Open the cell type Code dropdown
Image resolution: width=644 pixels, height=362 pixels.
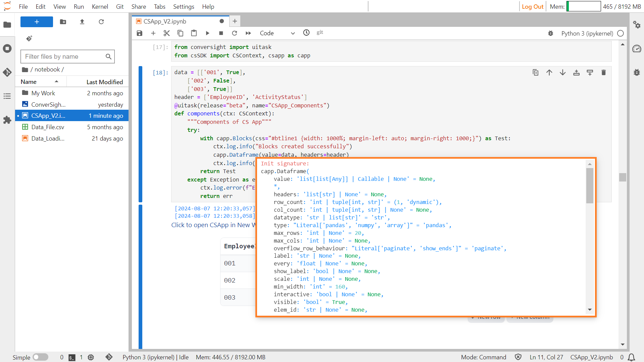pos(277,33)
